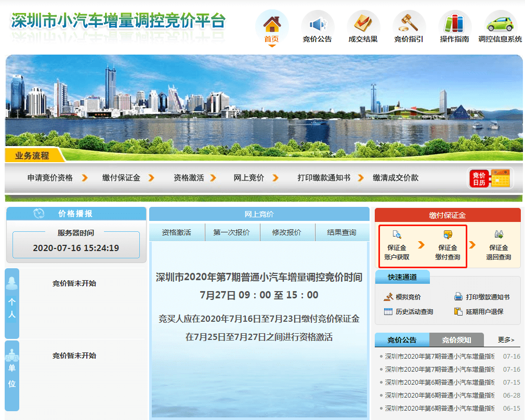Open 历史活动查询 link

point(409,311)
